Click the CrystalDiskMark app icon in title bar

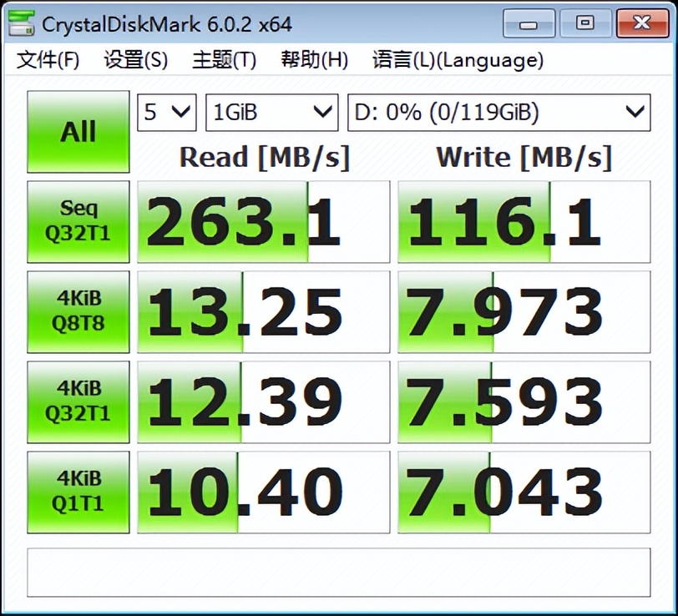(x=21, y=23)
